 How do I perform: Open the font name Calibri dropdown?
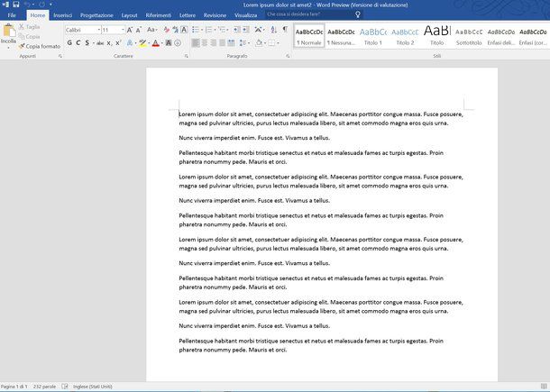coord(99,30)
